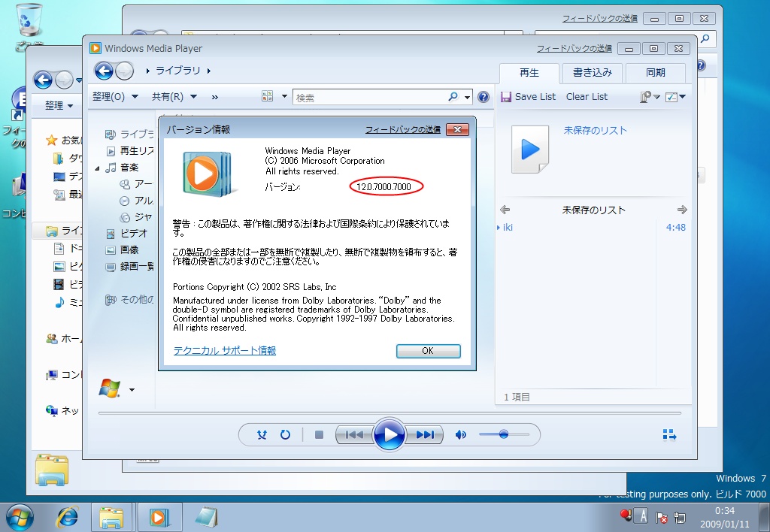Image resolution: width=770 pixels, height=532 pixels.
Task: Open the list options checkmark dropdown
Action: click(675, 97)
